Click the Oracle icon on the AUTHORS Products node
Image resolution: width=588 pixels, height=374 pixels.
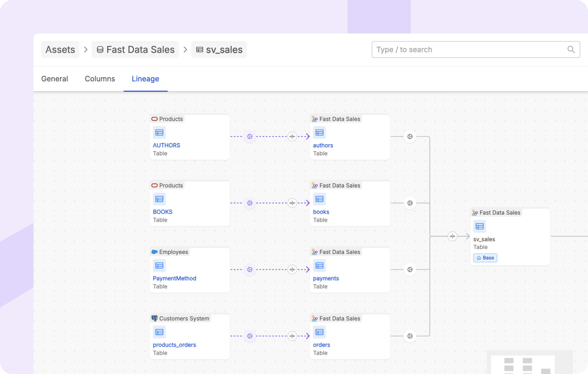tap(155, 119)
